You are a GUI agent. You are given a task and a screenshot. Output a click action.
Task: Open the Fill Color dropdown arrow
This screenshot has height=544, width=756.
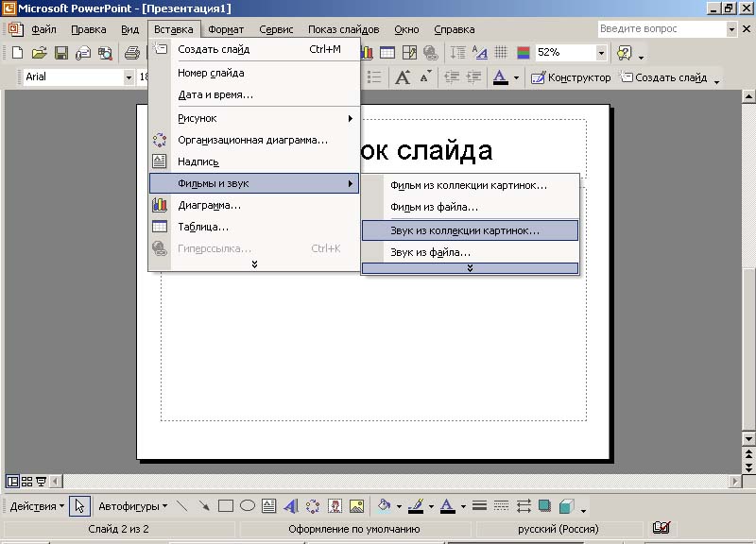coord(399,506)
